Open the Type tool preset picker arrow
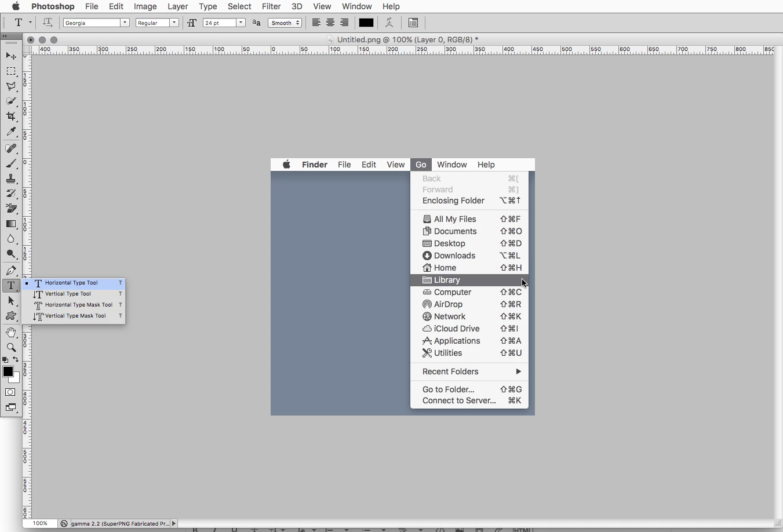783x532 pixels. click(x=30, y=23)
